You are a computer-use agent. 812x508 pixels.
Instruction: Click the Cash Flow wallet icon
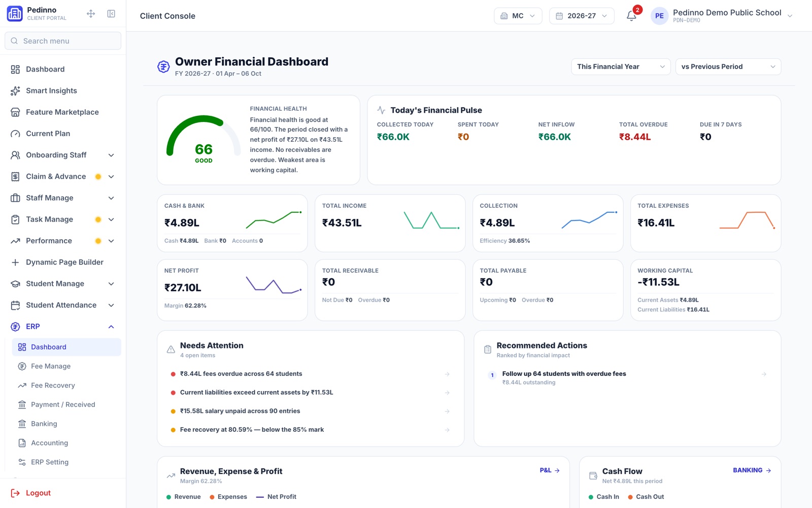(x=593, y=476)
